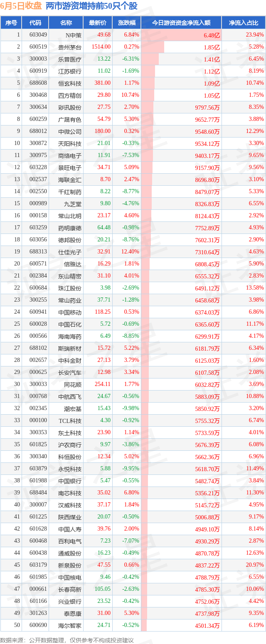The height and width of the screenshot is (644, 266).
Task: Select stock name 百利电气
Action: pyautogui.click(x=70, y=541)
